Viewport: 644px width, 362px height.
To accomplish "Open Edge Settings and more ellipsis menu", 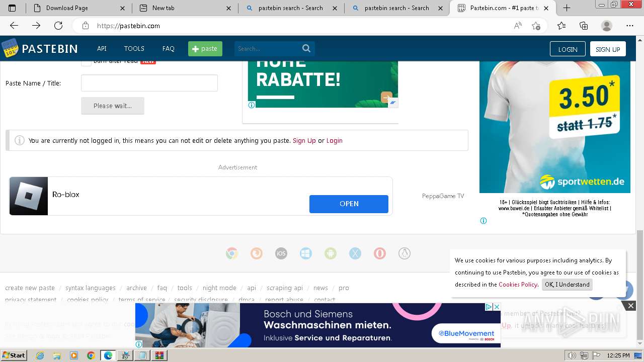I will pos(630,26).
